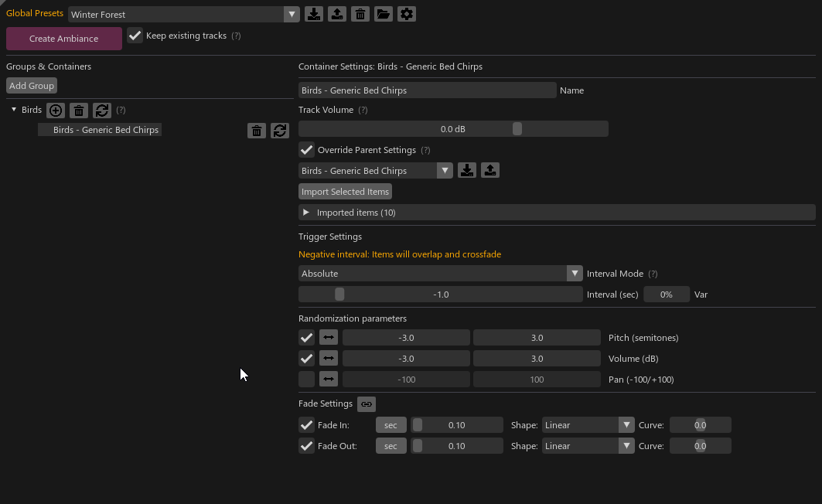The width and height of the screenshot is (822, 504).
Task: Click the Birds group label
Action: pyautogui.click(x=32, y=110)
